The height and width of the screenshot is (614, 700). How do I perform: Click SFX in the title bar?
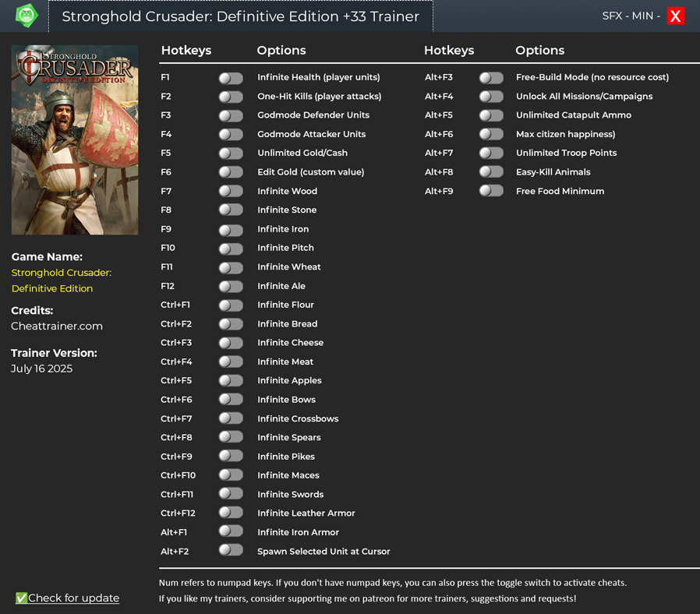[x=612, y=16]
